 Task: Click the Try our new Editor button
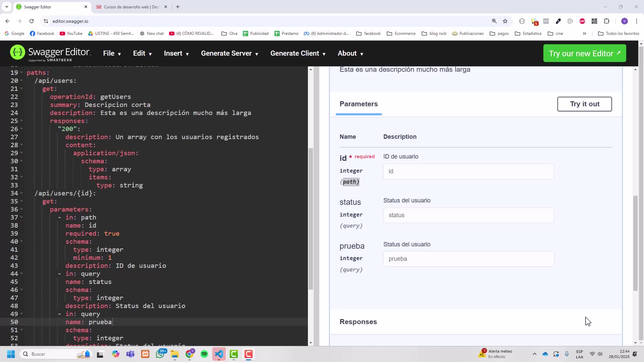pos(584,53)
